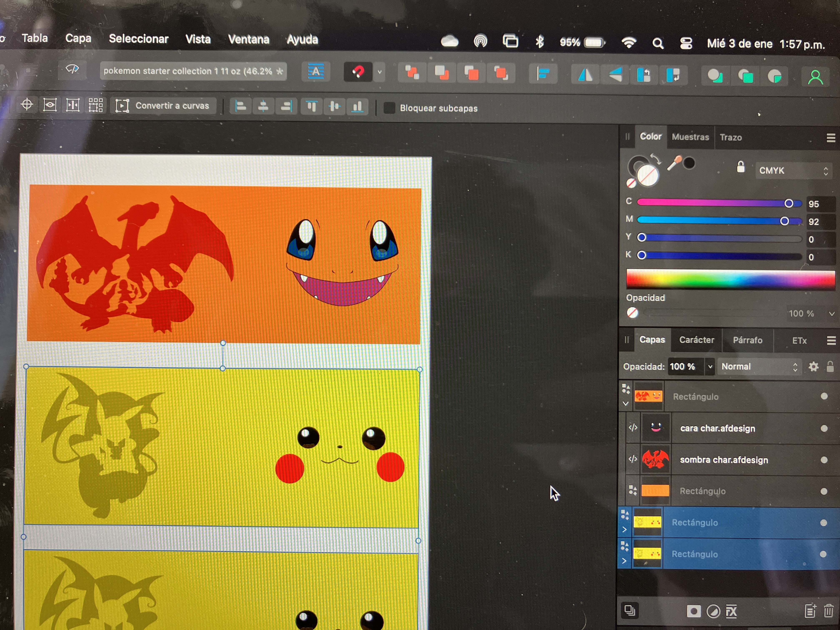Select the sombra char.afdesign layer

(x=732, y=460)
